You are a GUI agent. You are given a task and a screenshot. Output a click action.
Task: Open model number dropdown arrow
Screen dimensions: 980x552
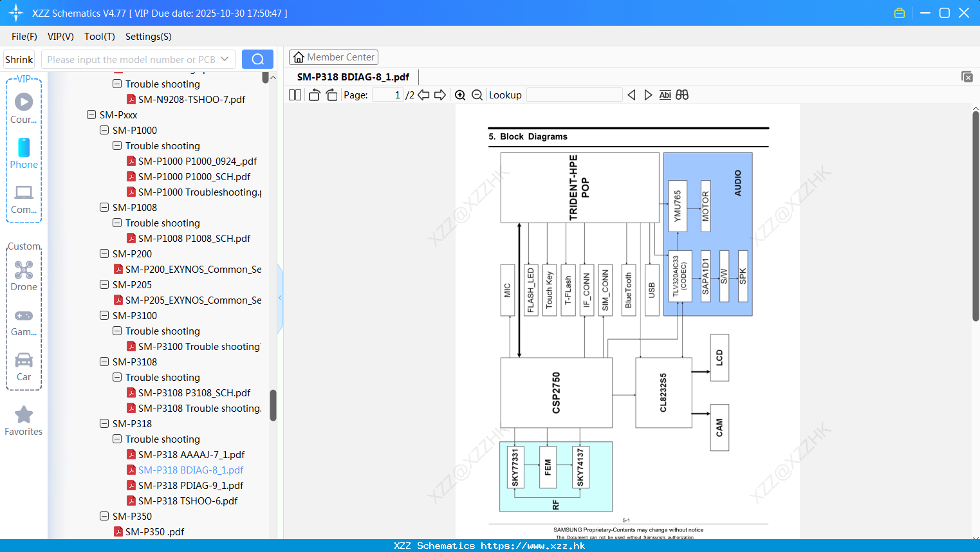(225, 59)
